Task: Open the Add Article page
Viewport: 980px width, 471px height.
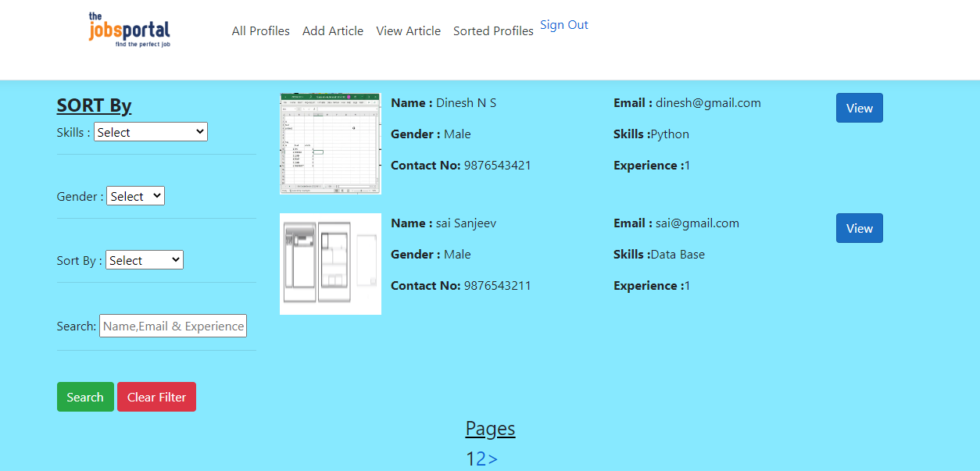Action: (x=333, y=31)
